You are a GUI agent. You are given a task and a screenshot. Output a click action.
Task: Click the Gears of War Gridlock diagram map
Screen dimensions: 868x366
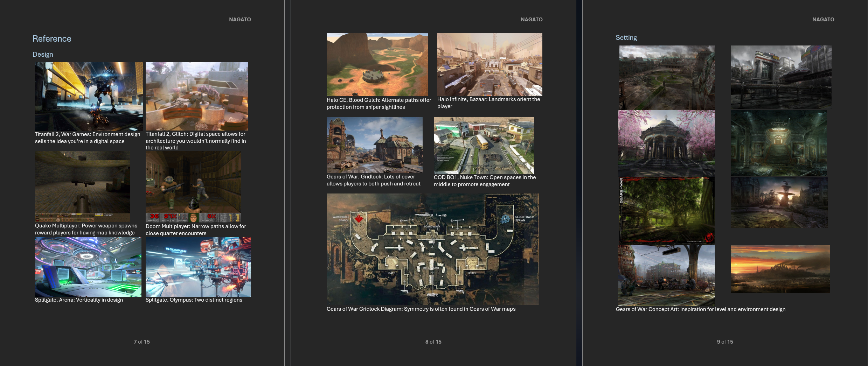click(433, 249)
